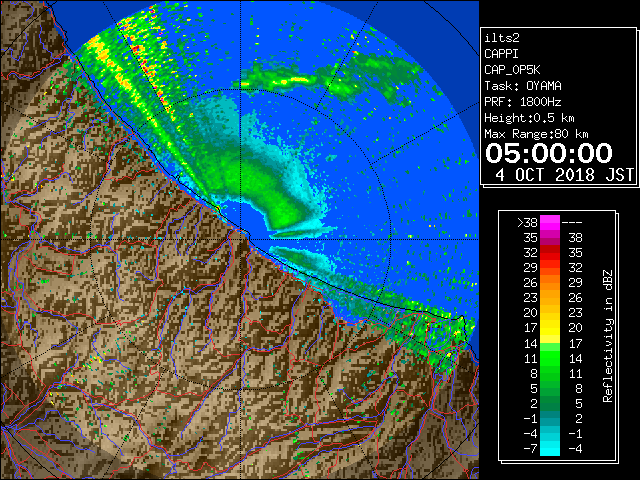Click the 'CAP_OP5K' text

(512, 70)
